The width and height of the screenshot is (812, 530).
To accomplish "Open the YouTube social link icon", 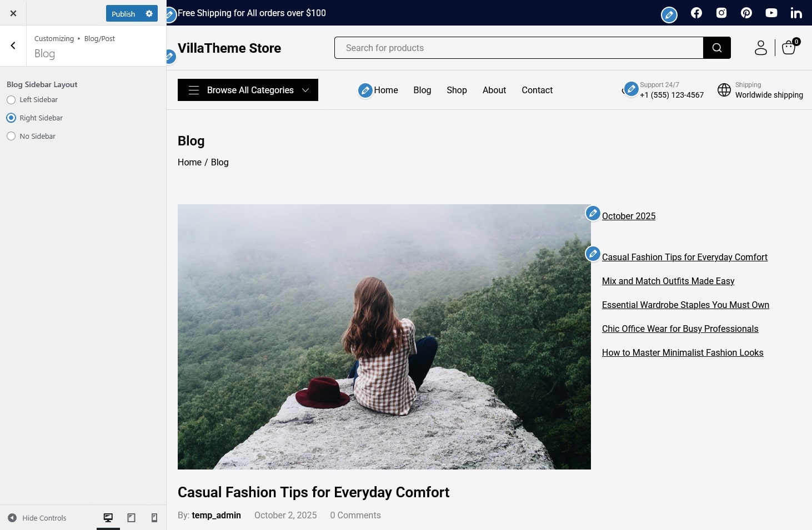I will (771, 13).
